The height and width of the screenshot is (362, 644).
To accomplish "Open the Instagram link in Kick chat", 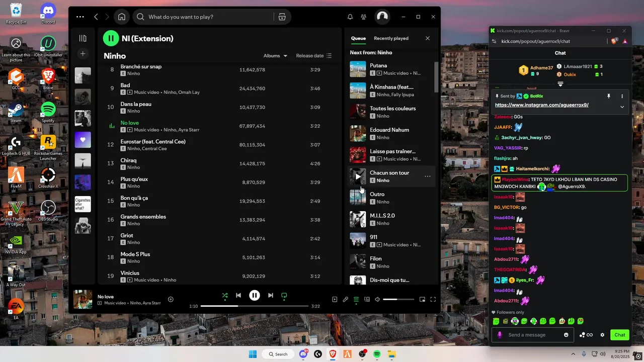I will tap(542, 105).
